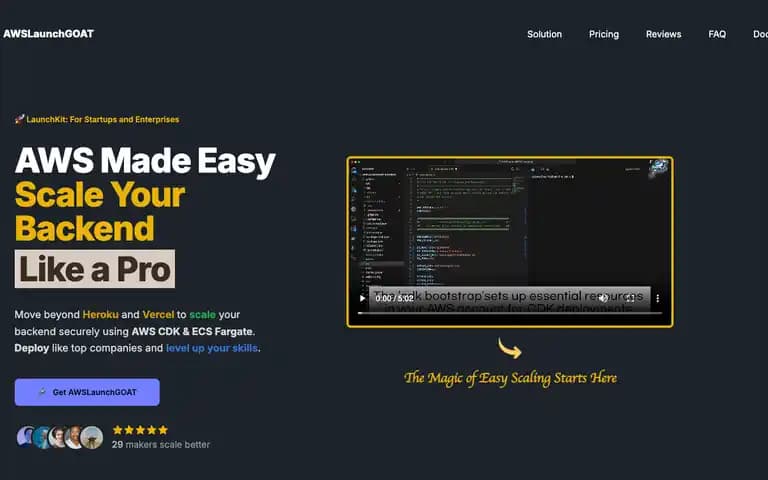Click the five-star rating row
This screenshot has width=768, height=480.
click(140, 430)
